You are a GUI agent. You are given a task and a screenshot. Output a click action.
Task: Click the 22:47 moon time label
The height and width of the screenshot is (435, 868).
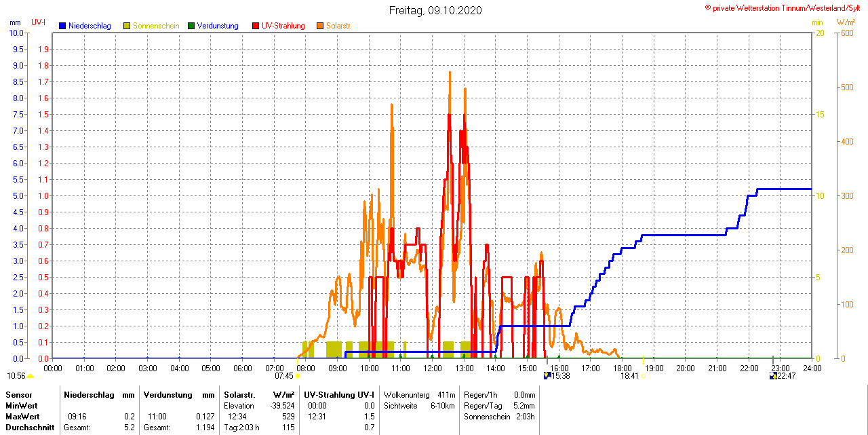[x=786, y=375]
